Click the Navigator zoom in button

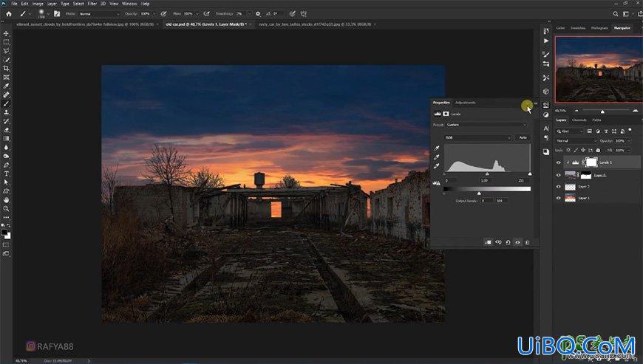[x=635, y=111]
